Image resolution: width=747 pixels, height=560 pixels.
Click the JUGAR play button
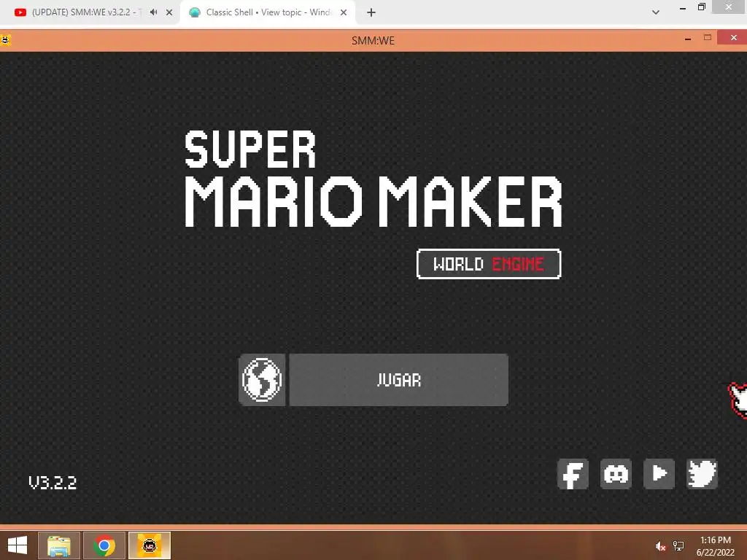tap(398, 380)
